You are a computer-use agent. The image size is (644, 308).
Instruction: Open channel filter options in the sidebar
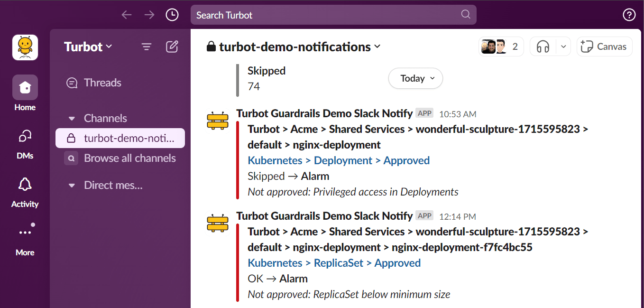point(146,47)
